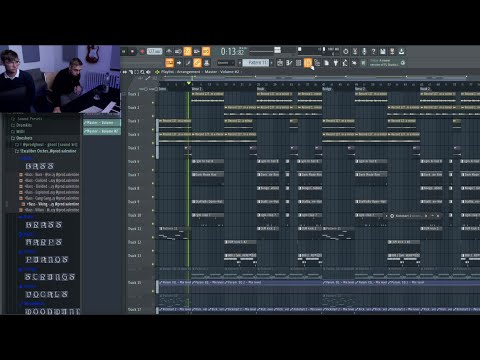Open the help question mark icon
Screen dimensions: 480x360
[373, 51]
